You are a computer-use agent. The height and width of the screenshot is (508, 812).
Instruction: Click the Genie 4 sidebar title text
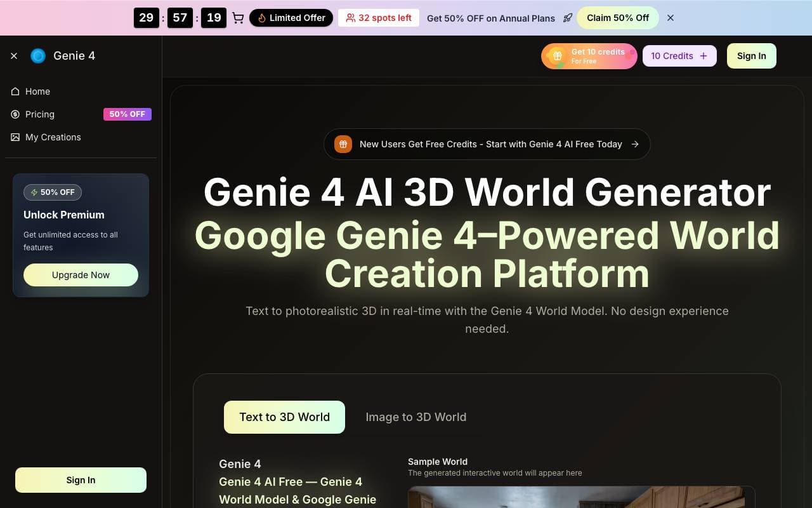pos(74,56)
